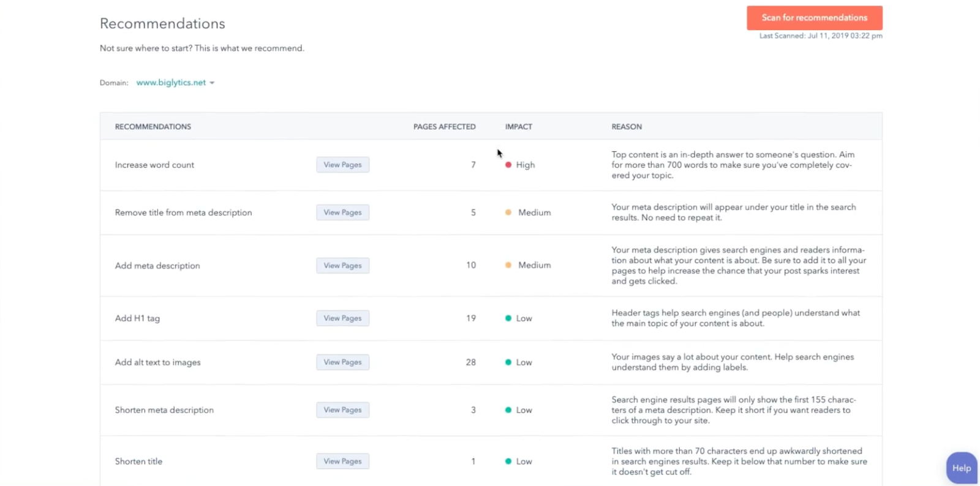Click green Low dot in Shorten title row
The width and height of the screenshot is (980, 486).
click(x=508, y=462)
